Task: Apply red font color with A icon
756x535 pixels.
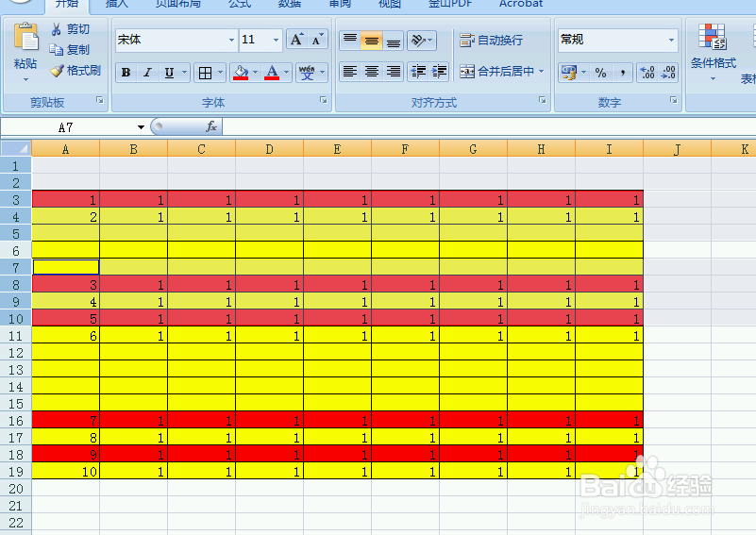Action: pyautogui.click(x=272, y=73)
